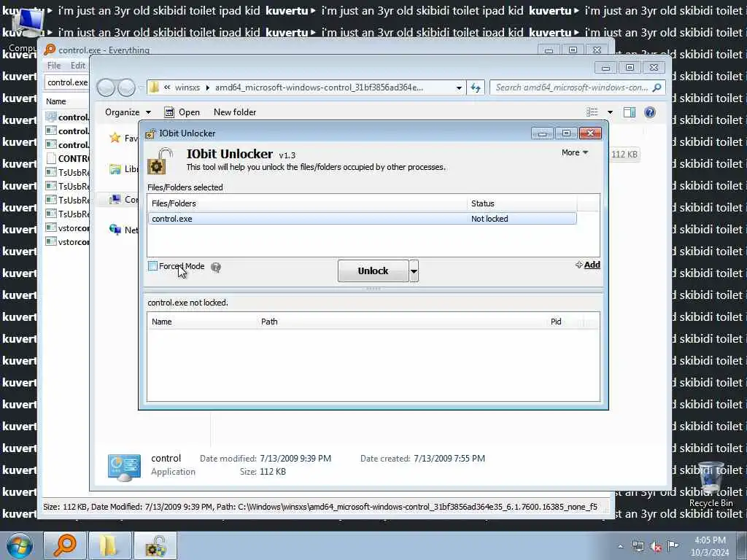This screenshot has width=747, height=560.
Task: Click the Network icon in navigation pane
Action: [x=115, y=230]
